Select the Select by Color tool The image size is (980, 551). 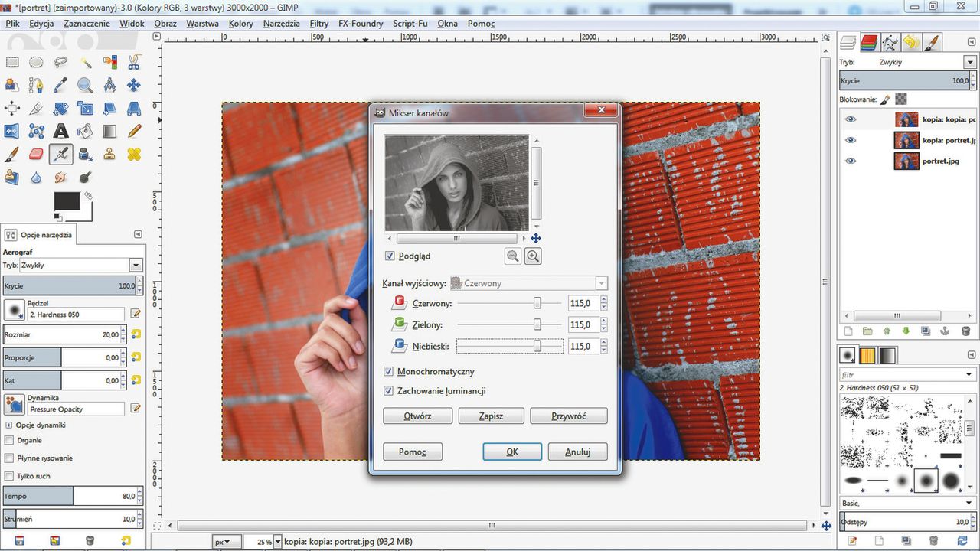[x=109, y=63]
